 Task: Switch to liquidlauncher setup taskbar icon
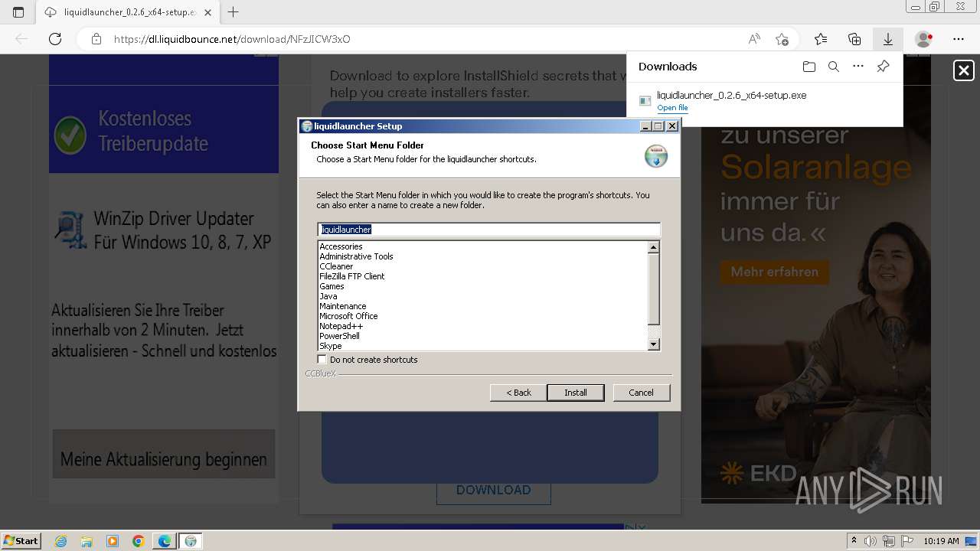click(x=191, y=541)
